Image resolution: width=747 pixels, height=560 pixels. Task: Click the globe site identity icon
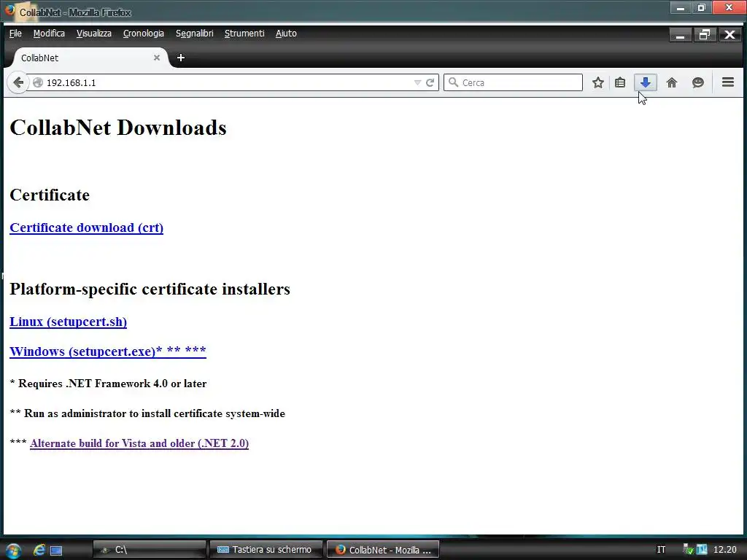click(x=38, y=82)
